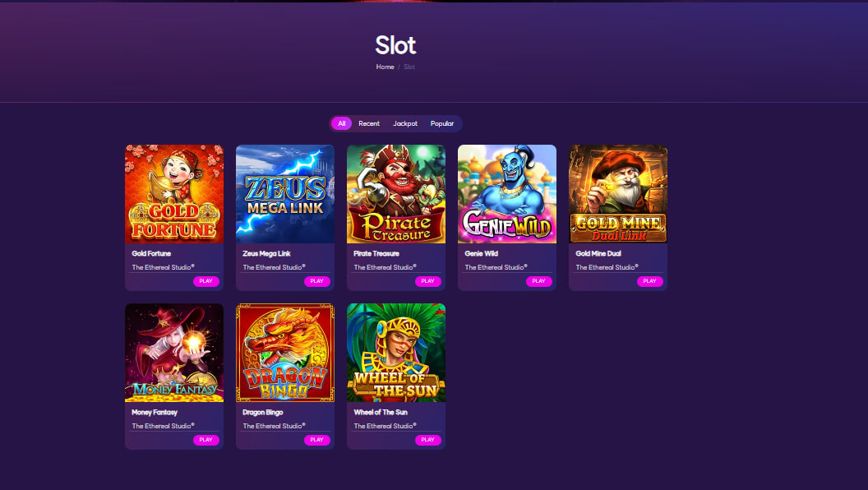This screenshot has width=868, height=490.
Task: Select the Dragon Bingo game artwork
Action: pyautogui.click(x=285, y=353)
